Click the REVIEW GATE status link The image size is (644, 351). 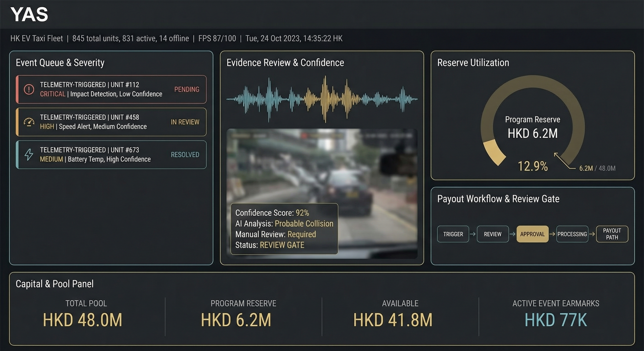coord(282,245)
